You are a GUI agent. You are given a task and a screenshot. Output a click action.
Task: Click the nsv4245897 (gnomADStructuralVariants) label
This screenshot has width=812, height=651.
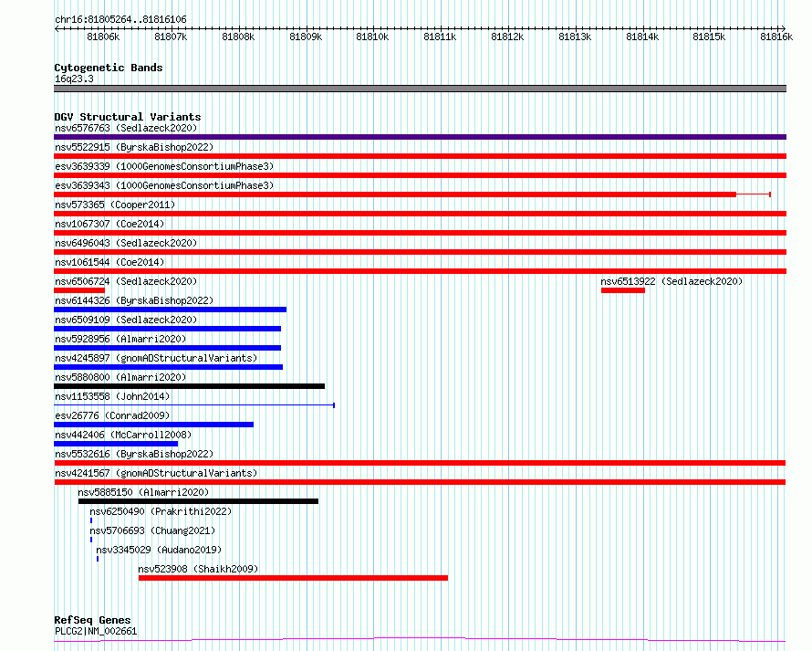coord(156,358)
